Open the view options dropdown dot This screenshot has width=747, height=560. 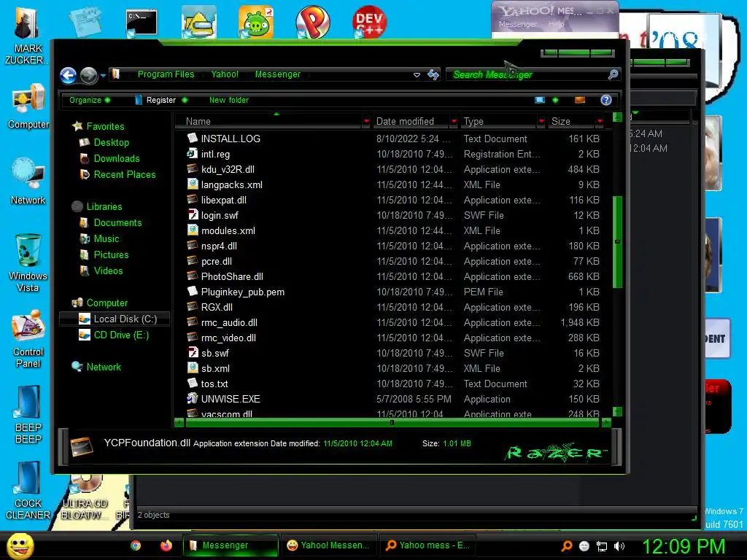point(555,100)
